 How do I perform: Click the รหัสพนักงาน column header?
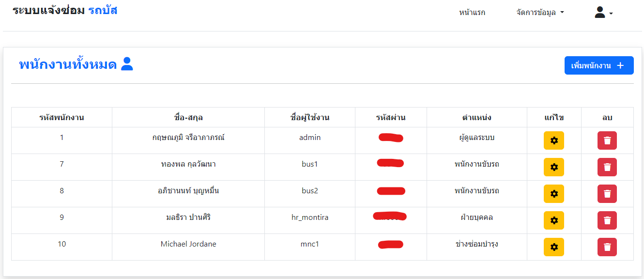click(62, 118)
